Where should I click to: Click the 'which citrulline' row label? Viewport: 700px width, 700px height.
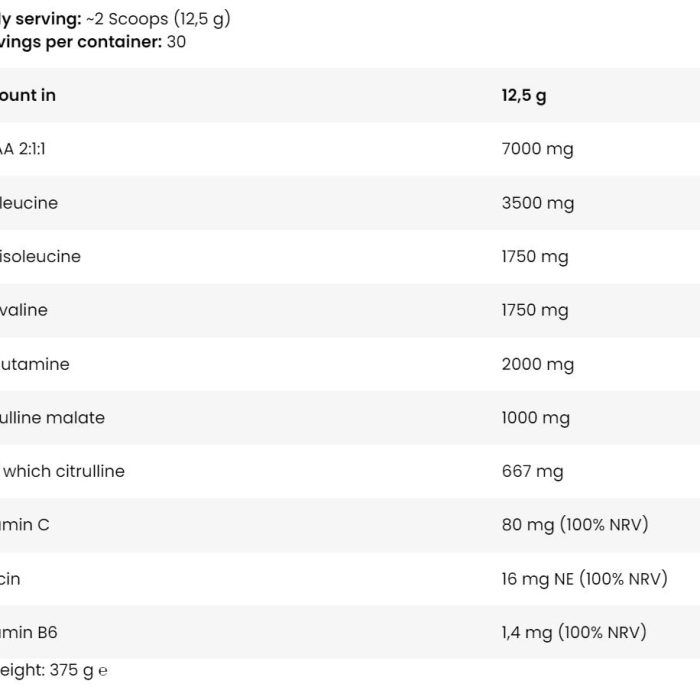64,471
